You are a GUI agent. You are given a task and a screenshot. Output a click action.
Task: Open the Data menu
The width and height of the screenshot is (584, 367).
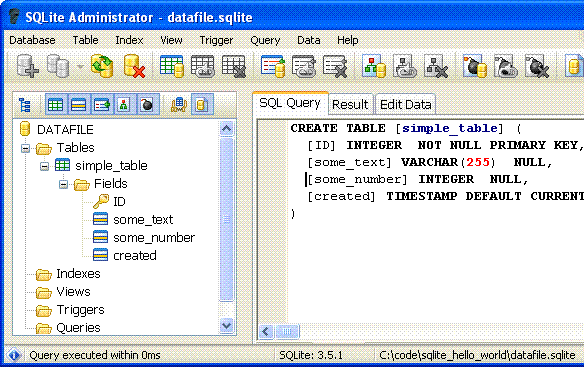[309, 40]
